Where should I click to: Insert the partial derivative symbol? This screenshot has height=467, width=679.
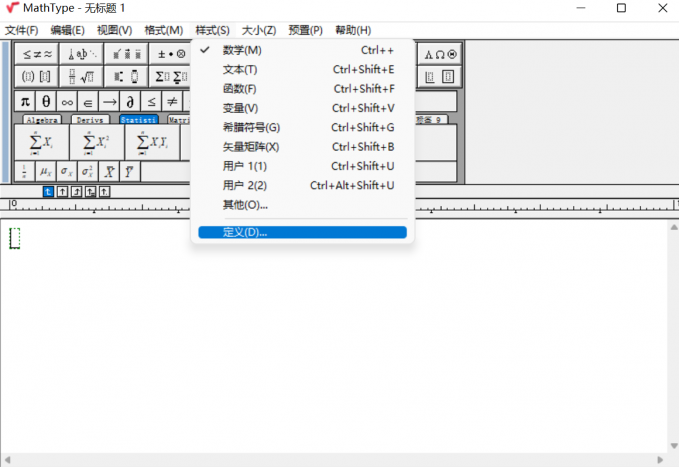click(x=130, y=102)
